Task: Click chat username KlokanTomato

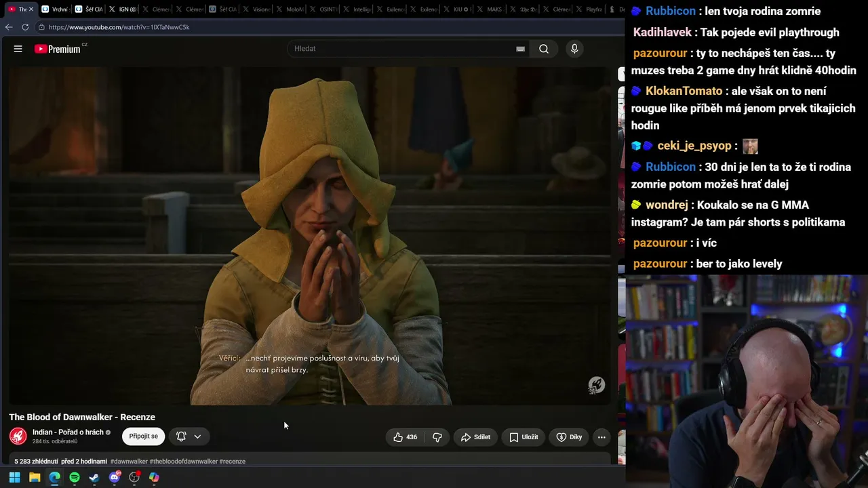Action: (684, 91)
